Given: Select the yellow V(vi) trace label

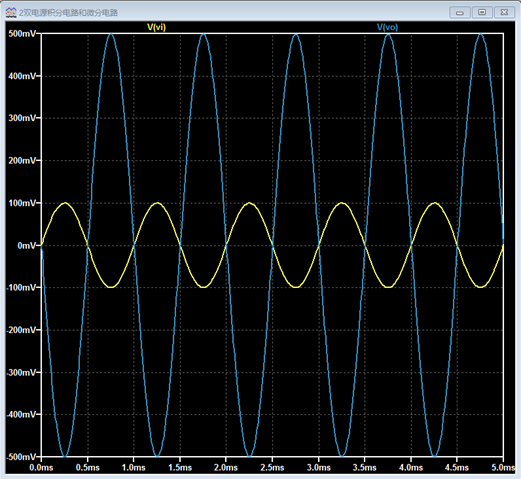Looking at the screenshot, I should [156, 27].
